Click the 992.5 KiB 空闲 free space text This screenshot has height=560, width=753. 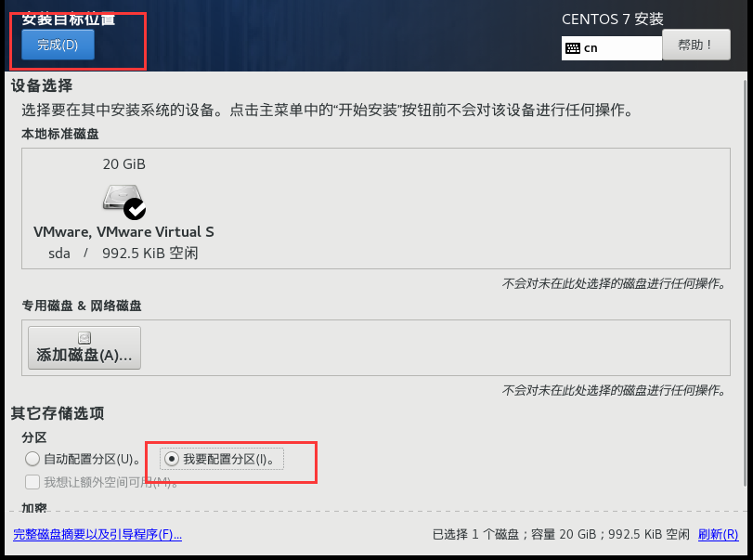tap(149, 254)
